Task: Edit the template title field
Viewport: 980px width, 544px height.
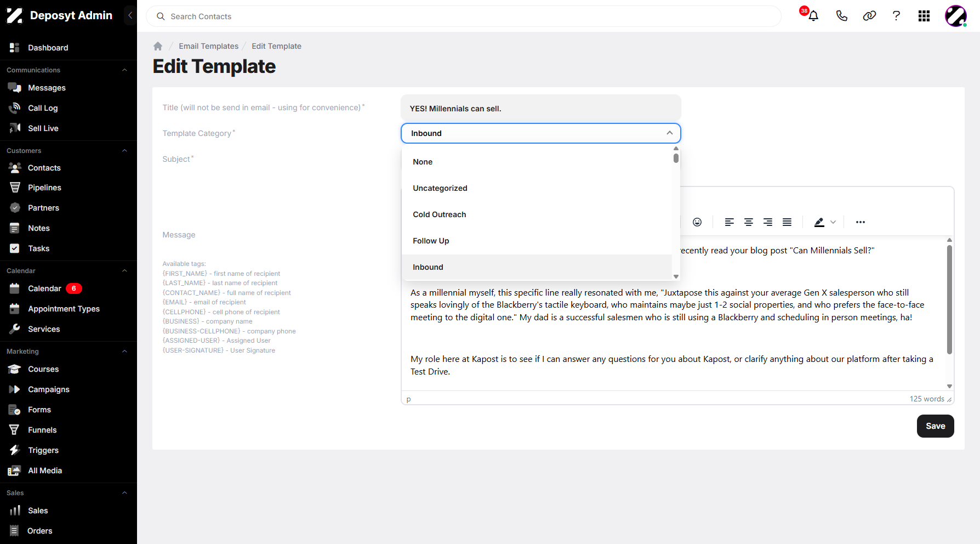Action: [x=541, y=108]
